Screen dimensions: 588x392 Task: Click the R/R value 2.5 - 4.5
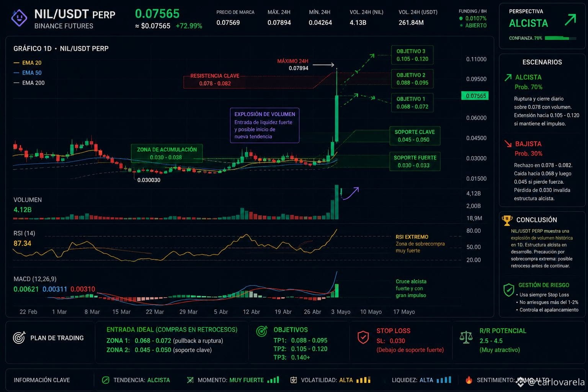tap(491, 341)
